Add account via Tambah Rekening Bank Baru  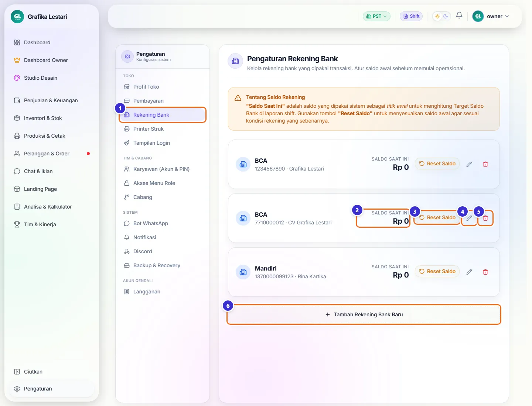click(364, 314)
